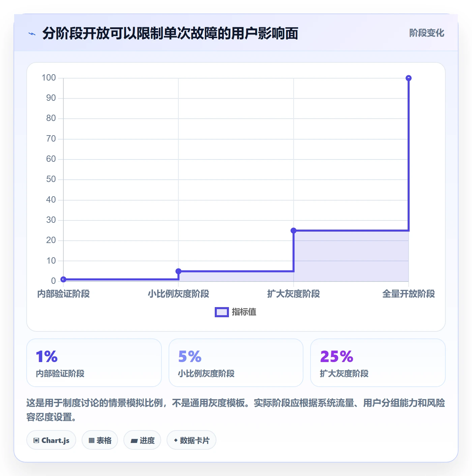Click the 阶段变化 label in the header

(426, 33)
